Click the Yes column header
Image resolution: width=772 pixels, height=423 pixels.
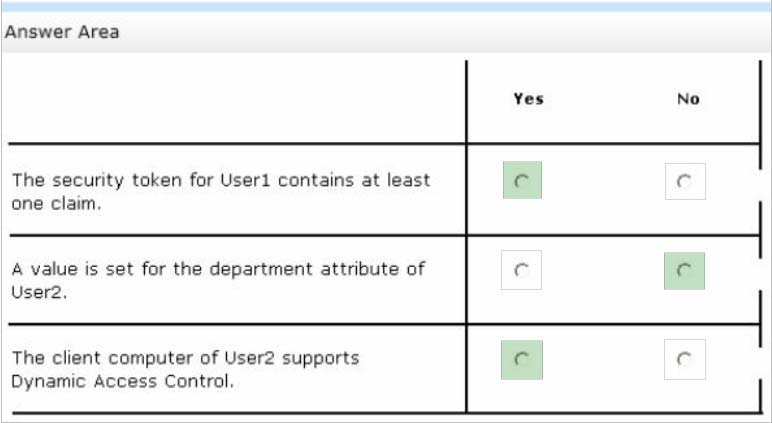click(529, 99)
